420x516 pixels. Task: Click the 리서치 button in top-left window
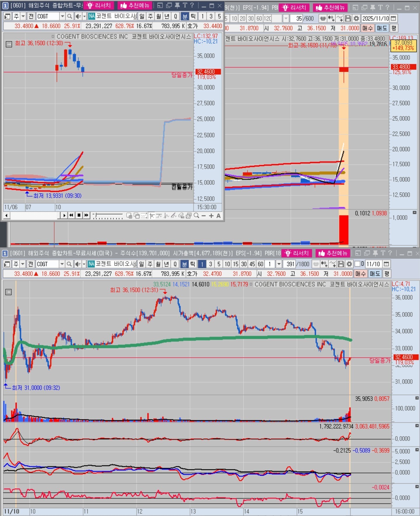point(99,6)
